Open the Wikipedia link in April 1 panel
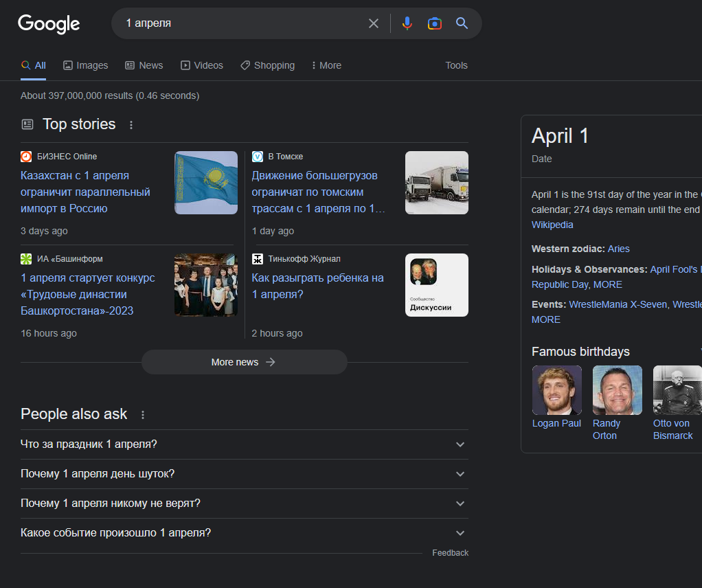Image resolution: width=702 pixels, height=588 pixels. [x=552, y=225]
